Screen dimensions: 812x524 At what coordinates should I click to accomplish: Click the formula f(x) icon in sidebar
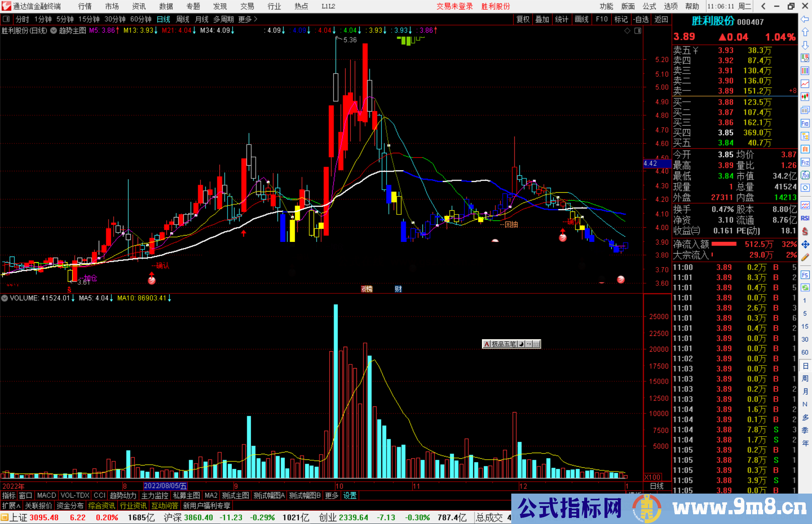point(805,175)
